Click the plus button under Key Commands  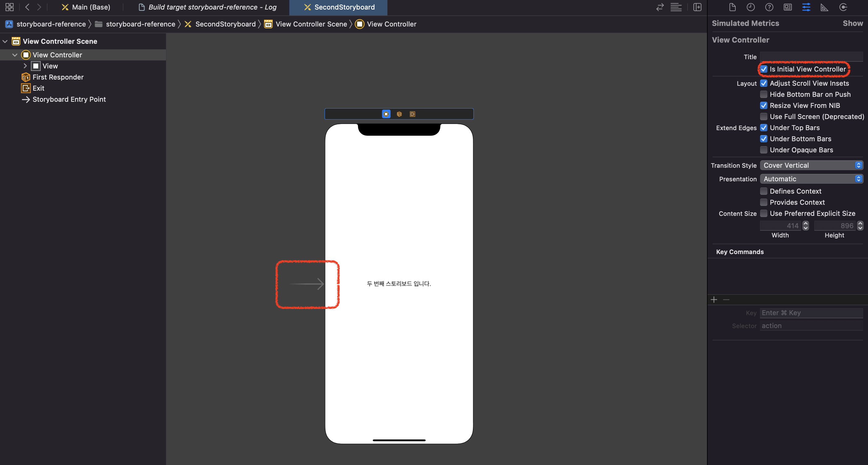(x=714, y=299)
